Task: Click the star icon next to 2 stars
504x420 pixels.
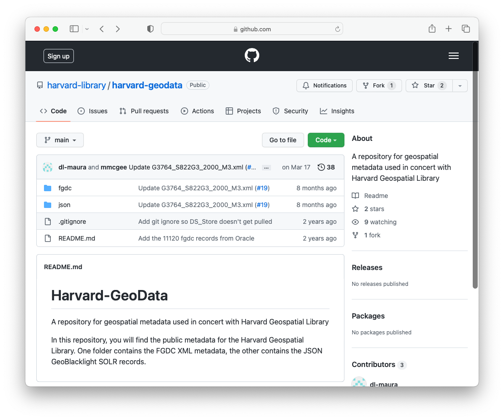Action: click(355, 209)
